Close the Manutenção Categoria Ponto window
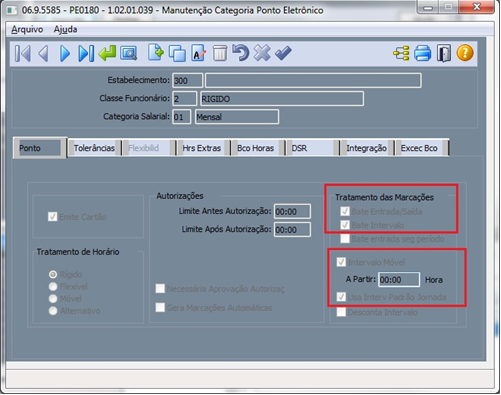Screen dimensions: 501x395 coord(477,7)
